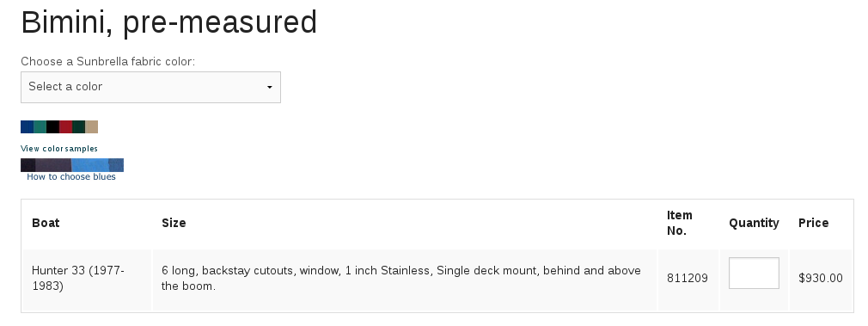Viewport: 868px width, 326px height.
Task: Click the $930.00 price cell
Action: (821, 279)
